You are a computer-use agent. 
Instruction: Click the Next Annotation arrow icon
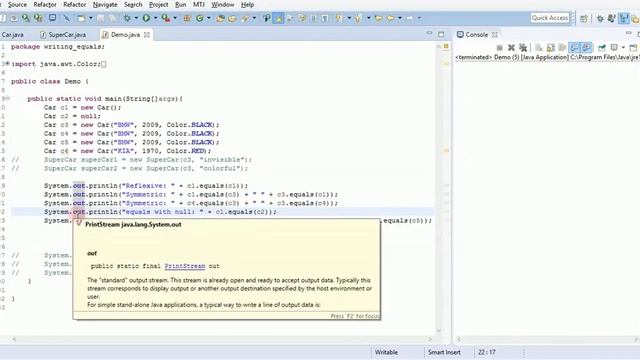(338, 18)
